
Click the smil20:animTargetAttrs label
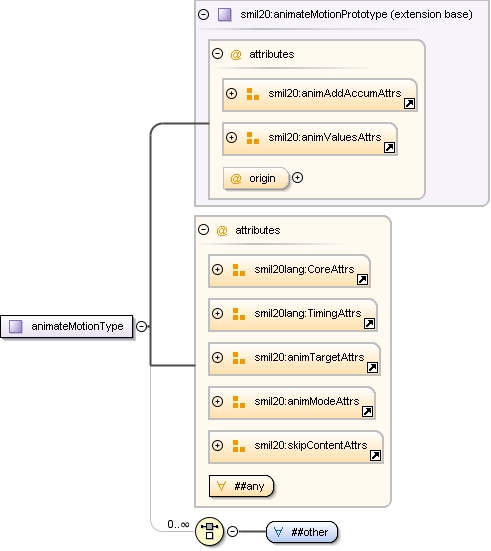[x=309, y=357]
